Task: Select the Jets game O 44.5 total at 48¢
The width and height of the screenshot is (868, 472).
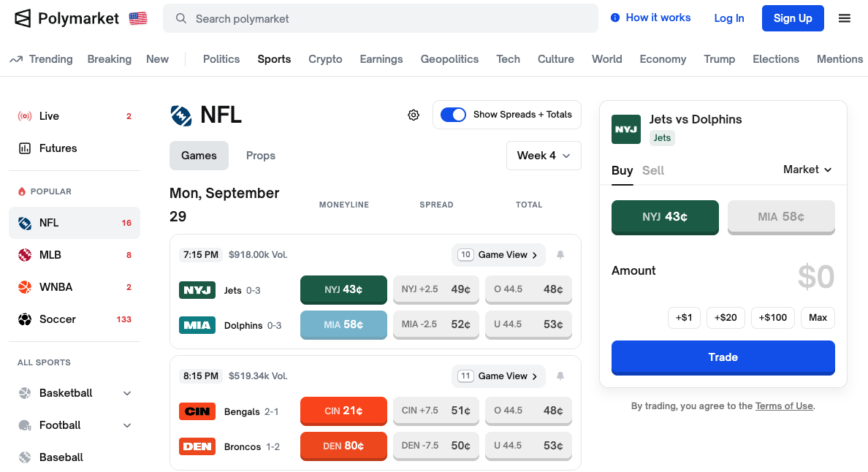Action: [x=528, y=289]
